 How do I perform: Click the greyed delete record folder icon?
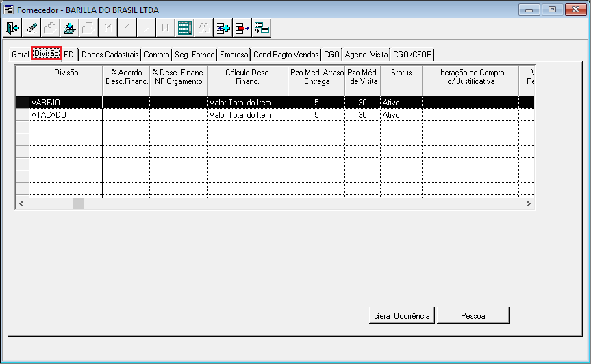[x=89, y=28]
